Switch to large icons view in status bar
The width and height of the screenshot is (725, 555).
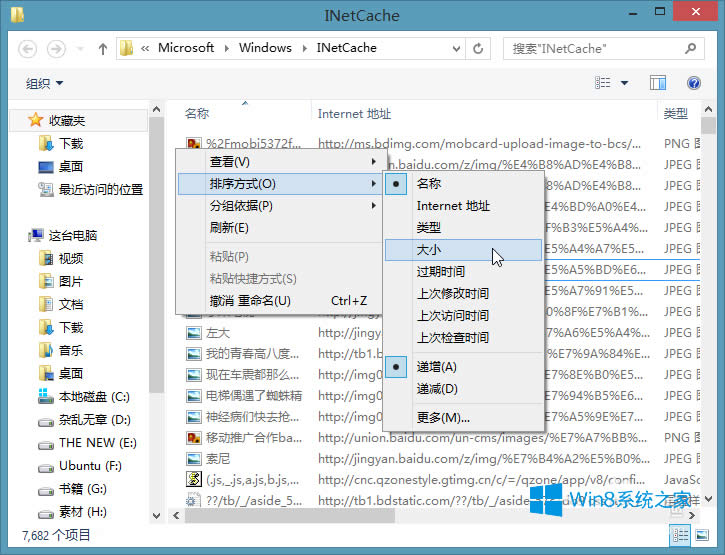click(702, 535)
